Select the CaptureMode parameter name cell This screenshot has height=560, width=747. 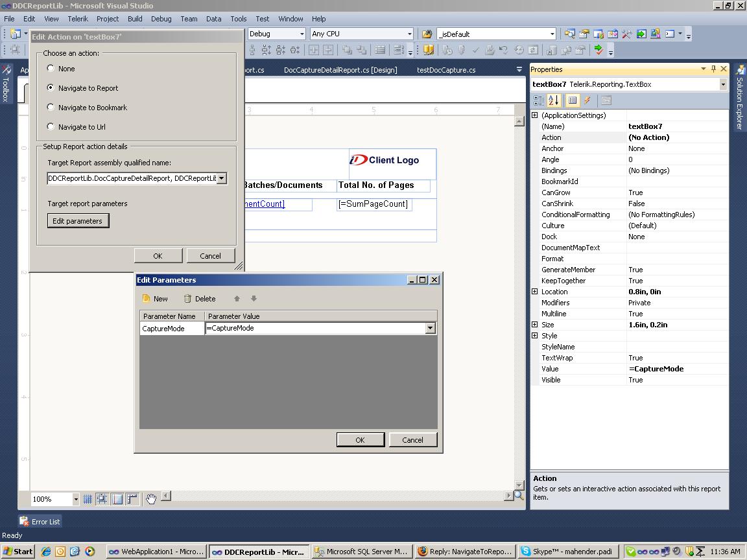tap(172, 329)
